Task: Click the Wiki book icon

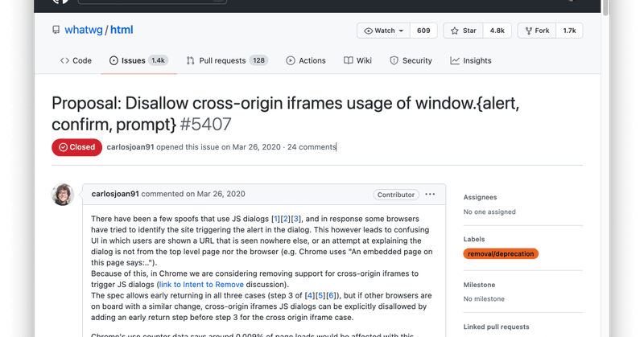Action: [349, 61]
